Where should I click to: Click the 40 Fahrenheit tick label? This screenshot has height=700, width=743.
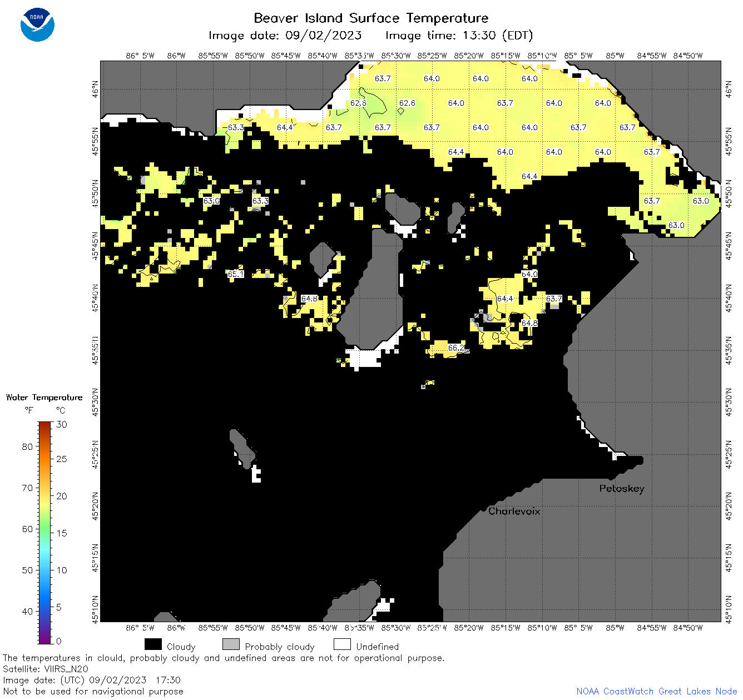click(27, 611)
